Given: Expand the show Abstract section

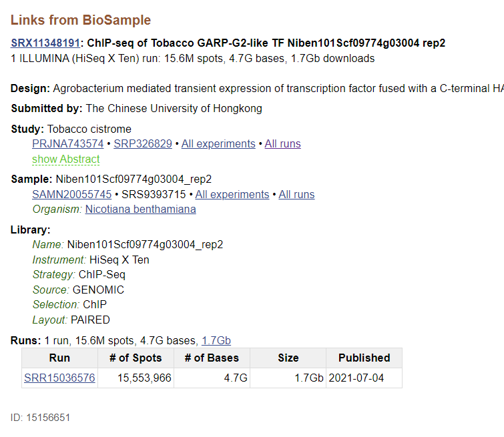Looking at the screenshot, I should tap(66, 159).
